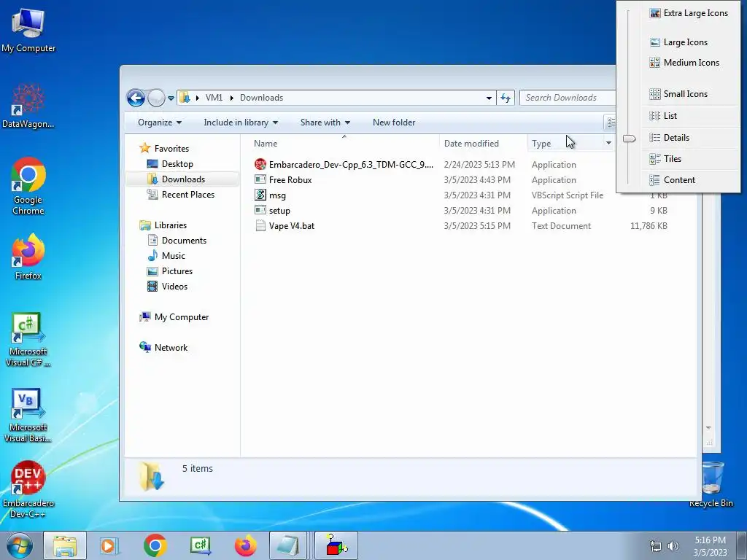The width and height of the screenshot is (747, 560).
Task: Click the Search Downloads field
Action: point(568,98)
